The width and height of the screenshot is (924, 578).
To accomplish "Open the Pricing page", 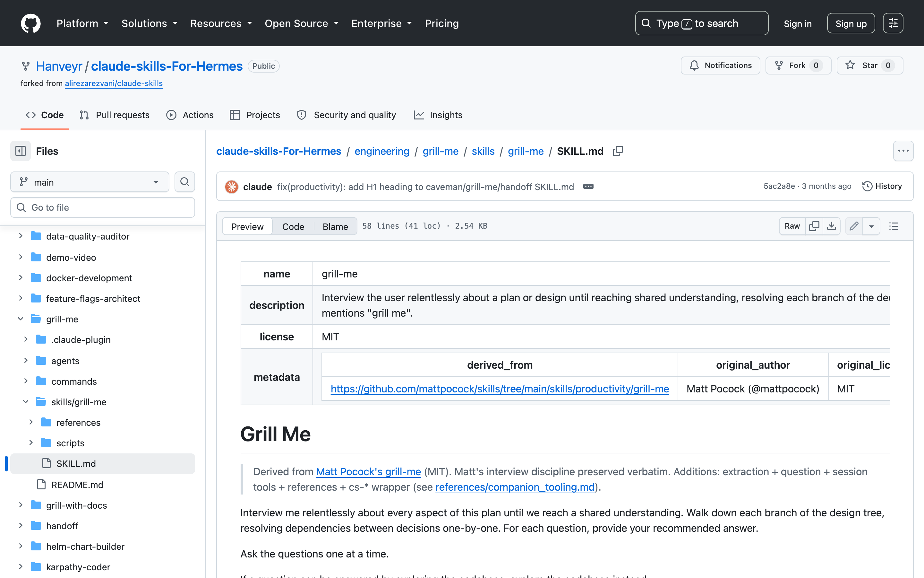I will [442, 23].
